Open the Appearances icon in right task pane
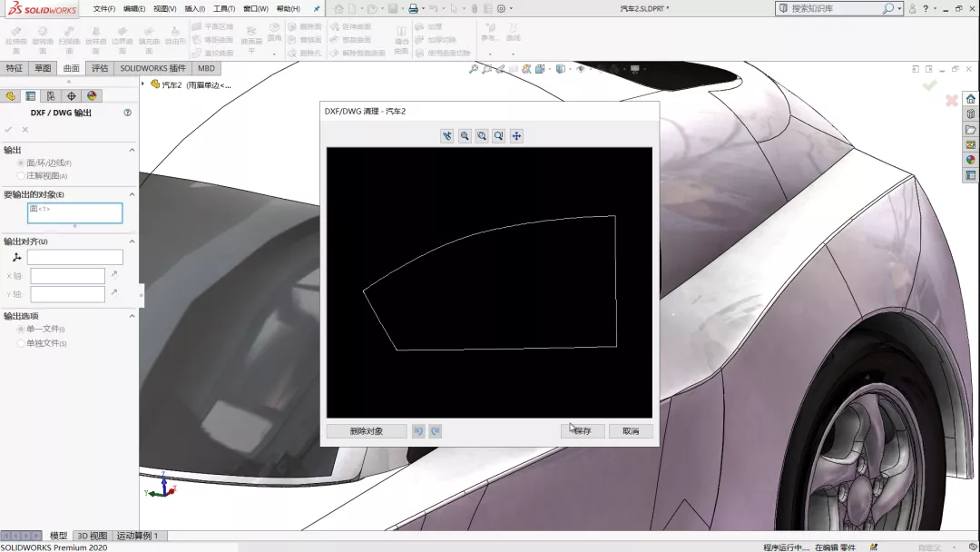980x552 pixels. click(x=970, y=160)
